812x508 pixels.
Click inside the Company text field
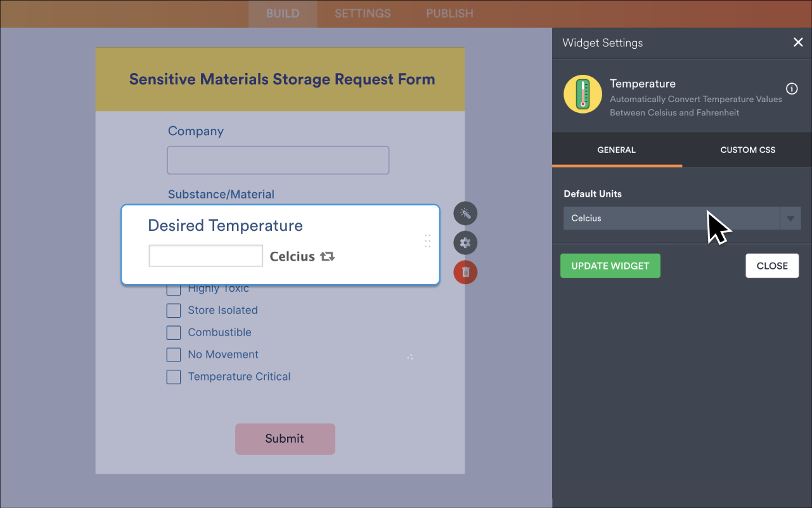(278, 160)
